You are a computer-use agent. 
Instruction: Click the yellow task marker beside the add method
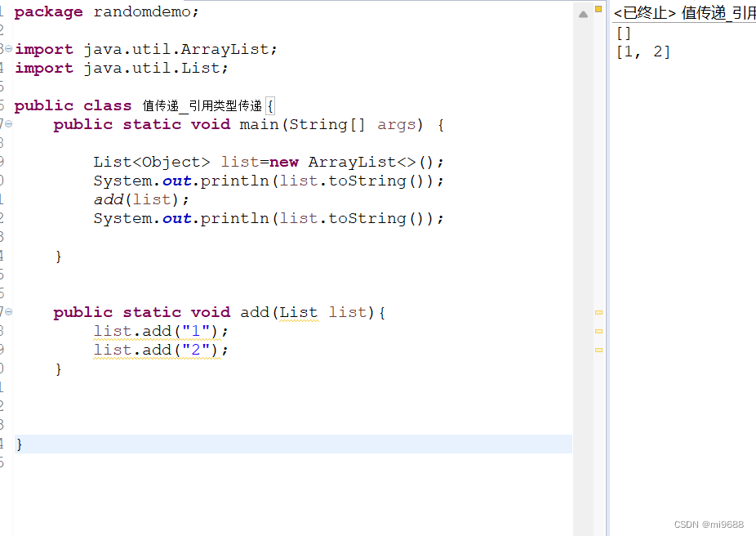point(598,312)
